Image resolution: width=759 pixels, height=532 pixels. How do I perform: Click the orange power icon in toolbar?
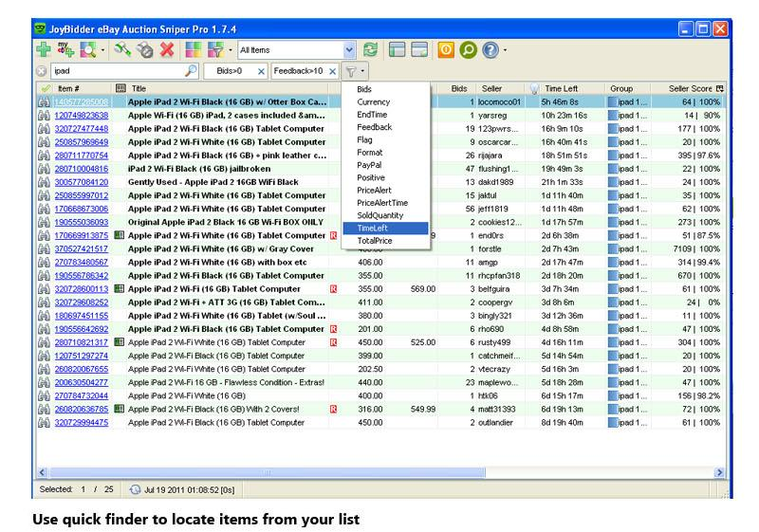tap(445, 48)
